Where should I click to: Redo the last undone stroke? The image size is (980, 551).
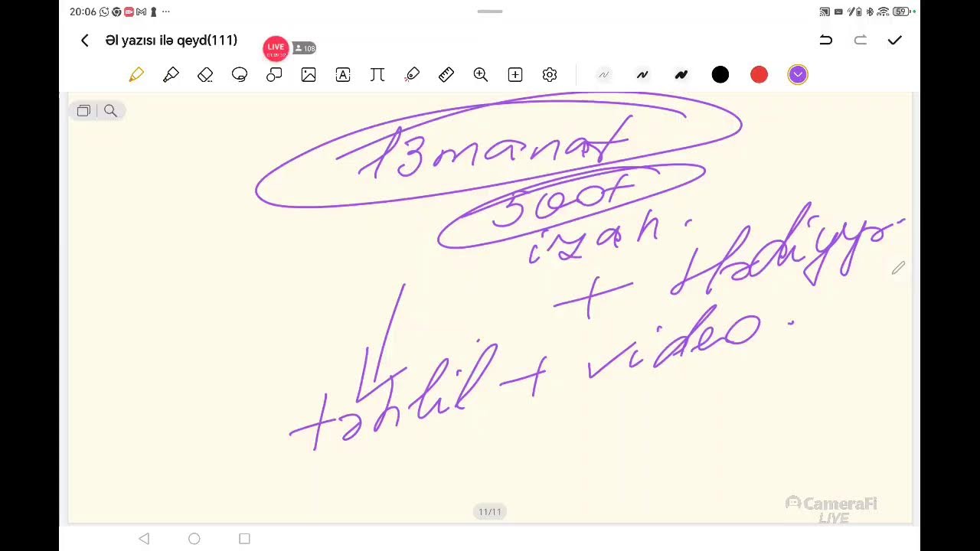[x=861, y=40]
